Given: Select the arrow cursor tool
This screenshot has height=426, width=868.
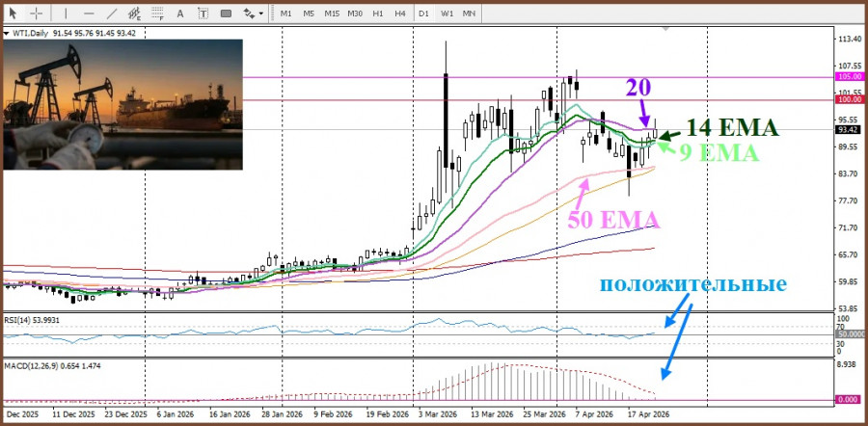Looking at the screenshot, I should pyautogui.click(x=14, y=13).
